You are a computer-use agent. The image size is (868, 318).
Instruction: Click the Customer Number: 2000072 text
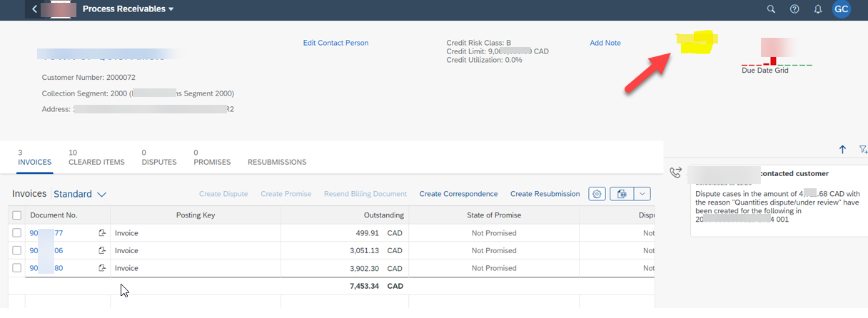click(89, 77)
